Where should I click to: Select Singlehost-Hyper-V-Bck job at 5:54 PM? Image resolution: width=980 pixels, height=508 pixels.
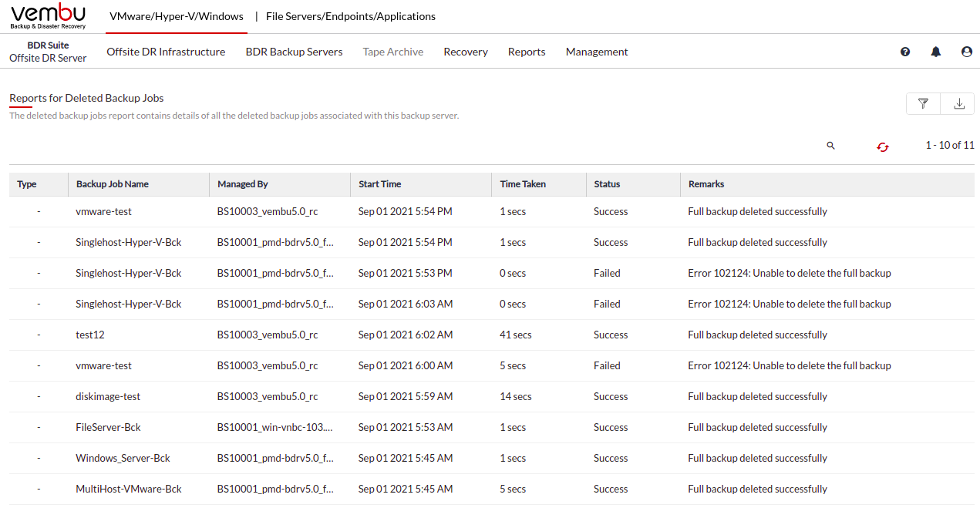(129, 242)
